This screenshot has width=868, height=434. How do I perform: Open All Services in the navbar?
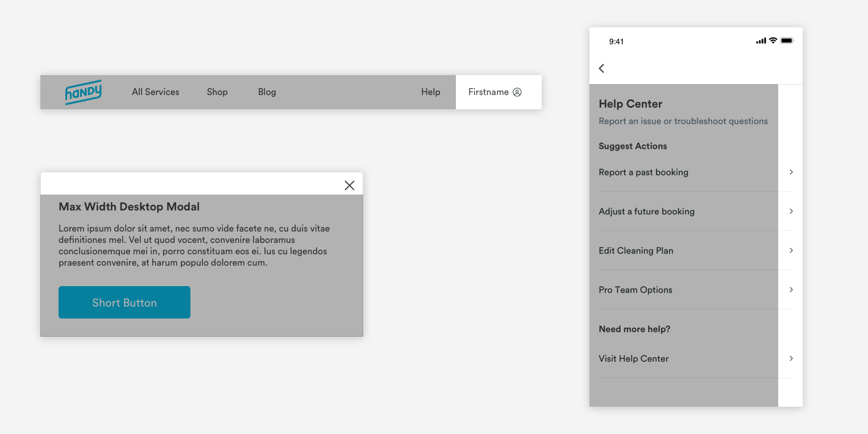[x=155, y=92]
